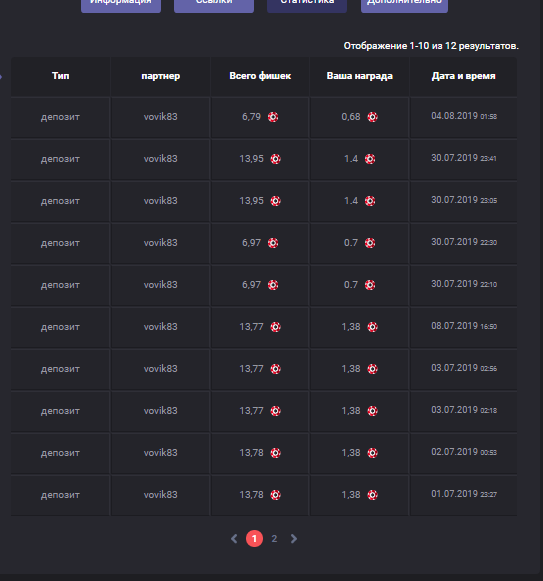This screenshot has height=581, width=543.
Task: Click partner vovik83 in the 04.08.2019 row
Action: click(160, 117)
